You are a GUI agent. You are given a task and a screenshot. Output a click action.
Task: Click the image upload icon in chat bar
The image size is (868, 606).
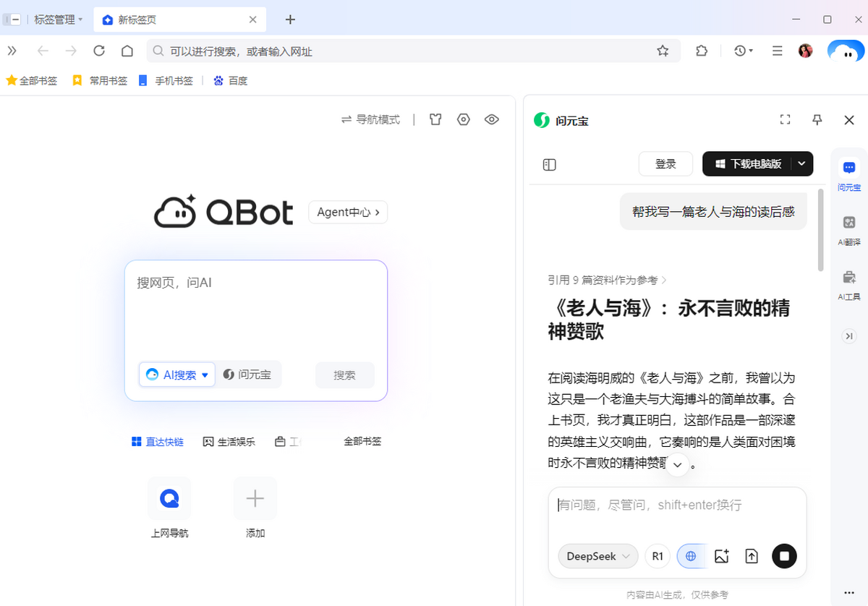coord(721,555)
